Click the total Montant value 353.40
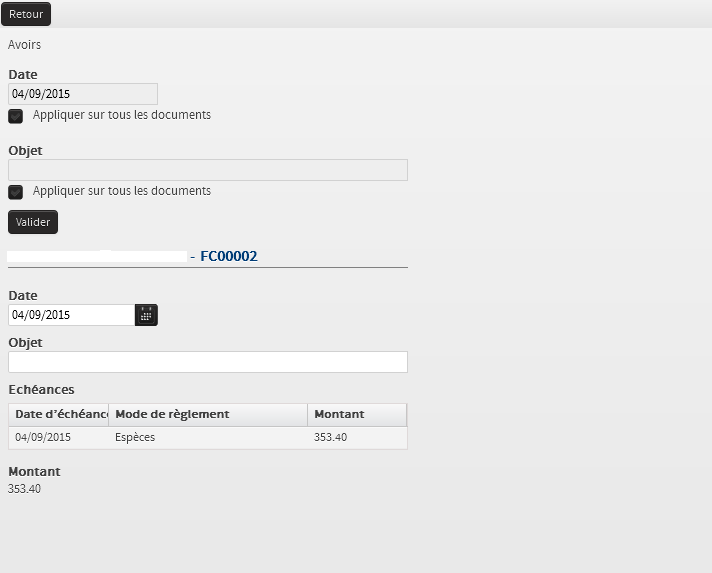The width and height of the screenshot is (712, 573). coord(25,489)
